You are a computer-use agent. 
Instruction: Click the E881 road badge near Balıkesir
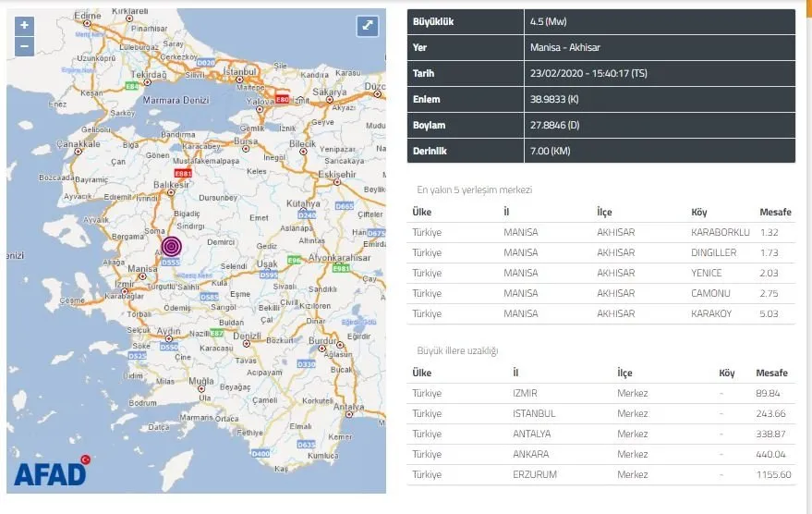click(184, 172)
